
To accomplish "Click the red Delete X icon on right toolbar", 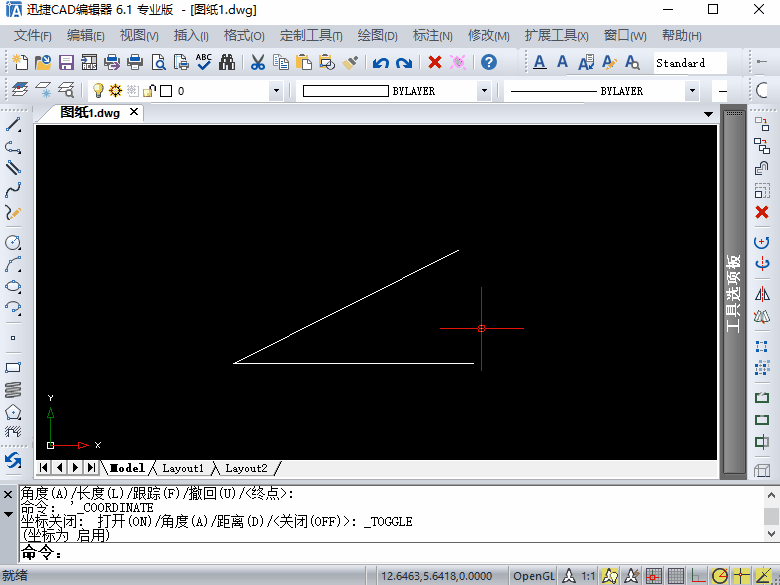I will point(762,212).
